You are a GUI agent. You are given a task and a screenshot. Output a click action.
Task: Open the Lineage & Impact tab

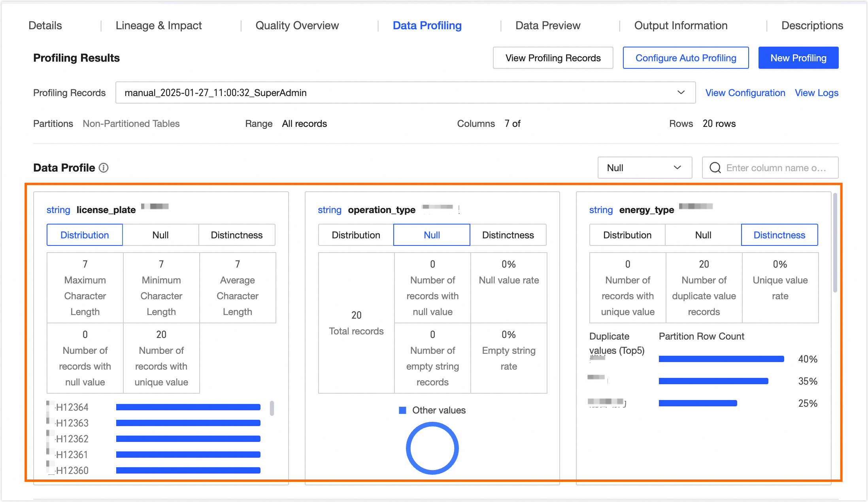point(159,26)
